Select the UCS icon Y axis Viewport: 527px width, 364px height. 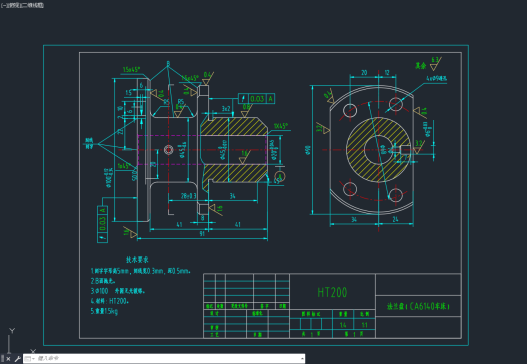pos(12,331)
